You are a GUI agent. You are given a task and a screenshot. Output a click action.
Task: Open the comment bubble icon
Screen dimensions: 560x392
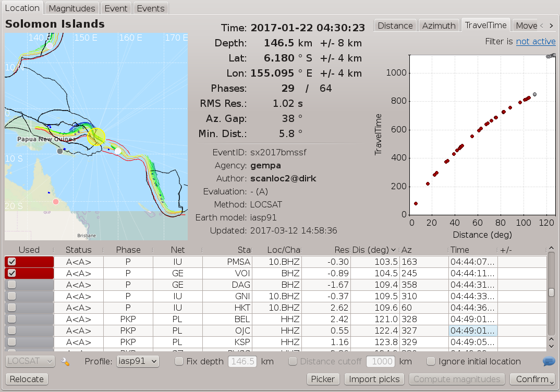549,361
